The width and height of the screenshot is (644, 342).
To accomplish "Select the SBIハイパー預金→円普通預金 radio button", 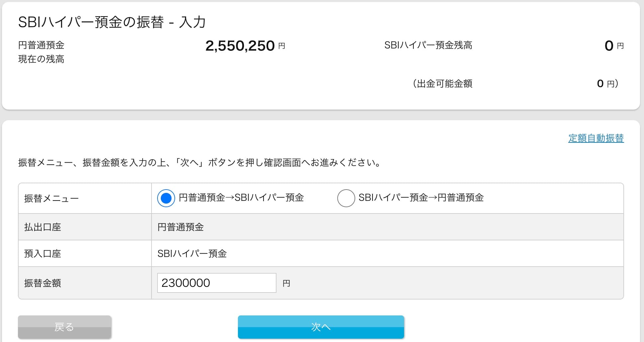I will click(346, 198).
